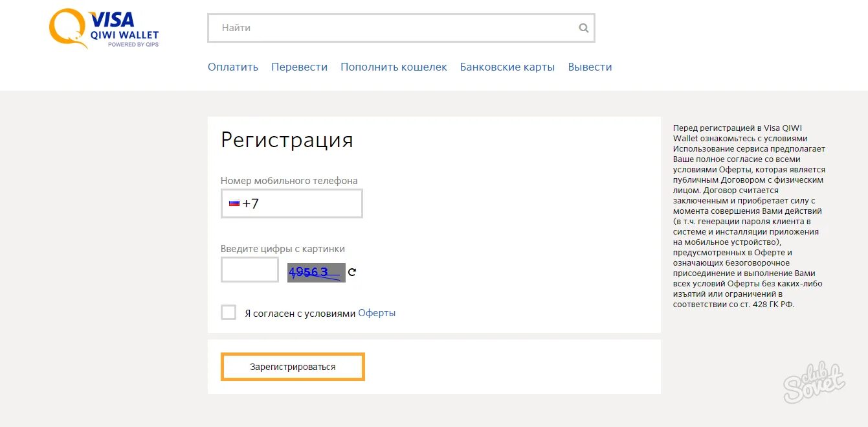Click the Зарегистрироваться button
The image size is (868, 427).
click(293, 367)
